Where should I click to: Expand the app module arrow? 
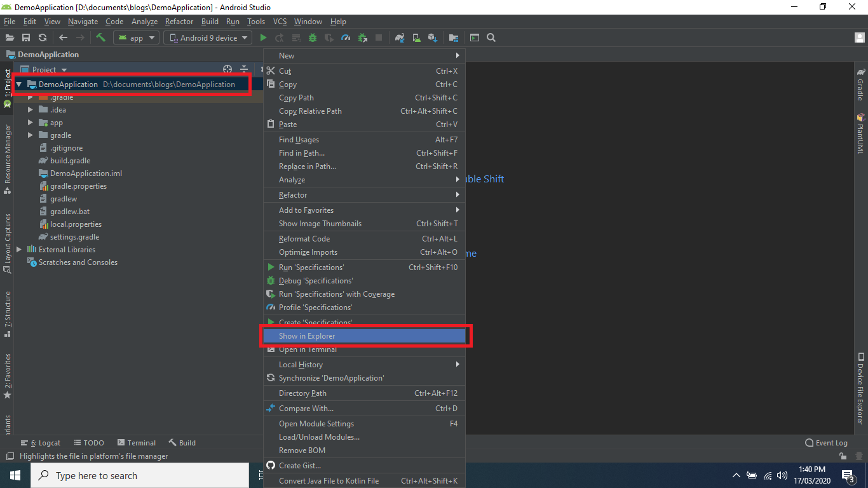tap(31, 123)
